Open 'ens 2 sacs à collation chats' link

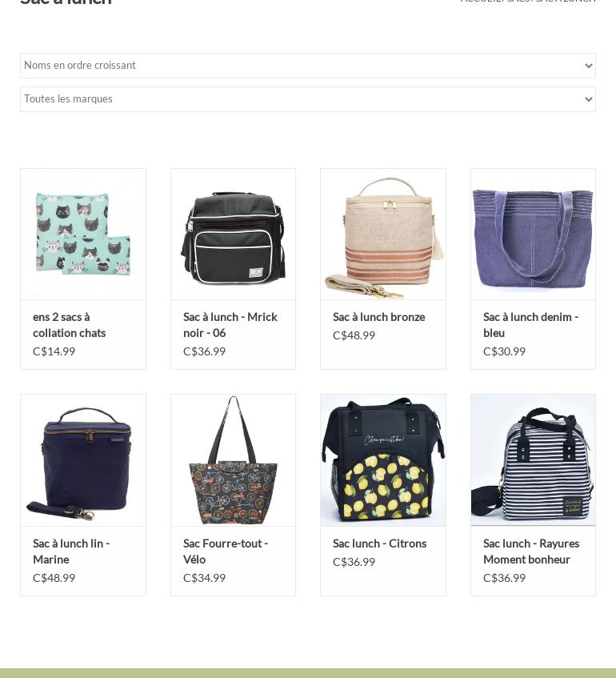[x=69, y=325]
